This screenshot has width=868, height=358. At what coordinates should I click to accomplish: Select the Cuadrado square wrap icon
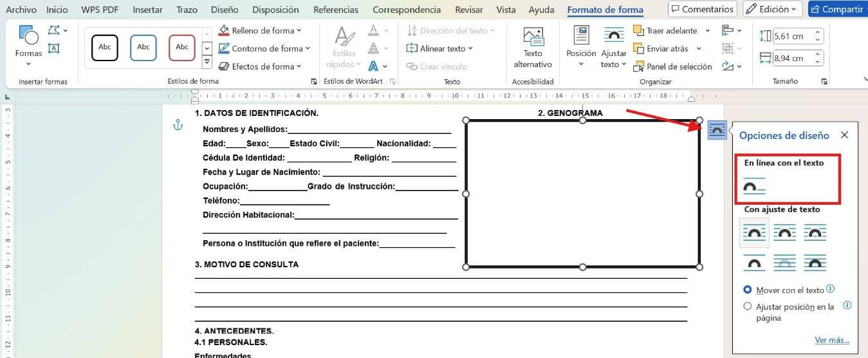click(x=754, y=232)
